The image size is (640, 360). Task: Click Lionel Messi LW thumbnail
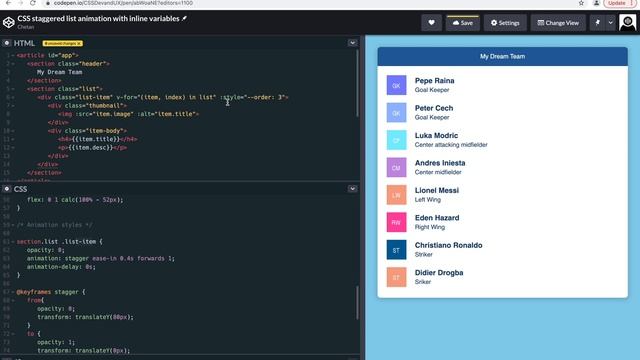(x=396, y=195)
